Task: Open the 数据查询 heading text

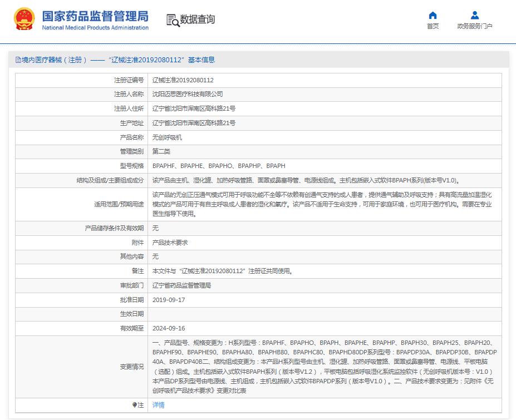Action: click(x=198, y=19)
